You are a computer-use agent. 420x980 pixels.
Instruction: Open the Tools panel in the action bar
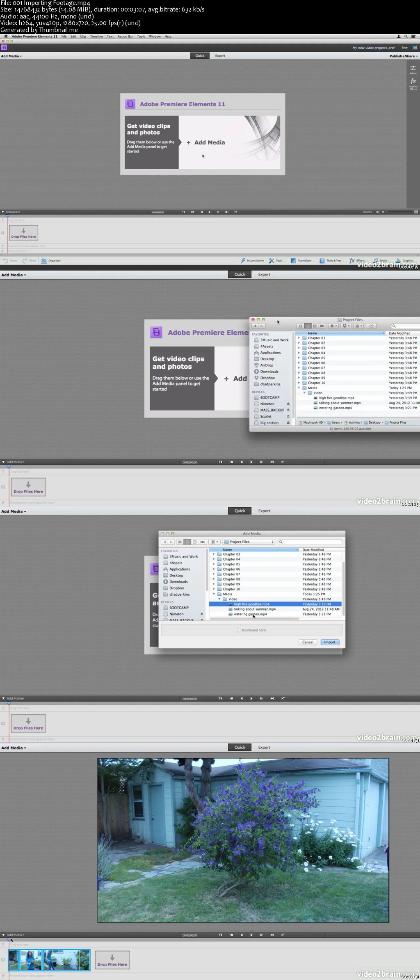277,261
